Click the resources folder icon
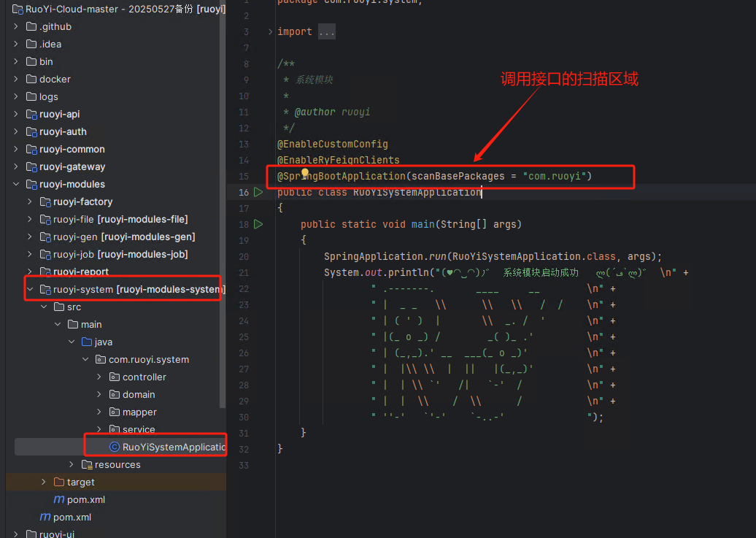This screenshot has height=538, width=756. click(x=88, y=465)
